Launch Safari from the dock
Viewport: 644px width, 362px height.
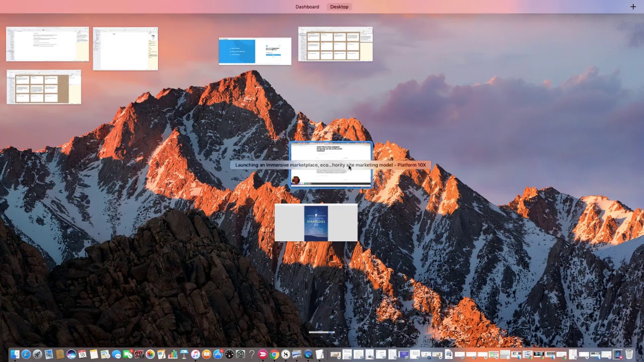(x=26, y=354)
